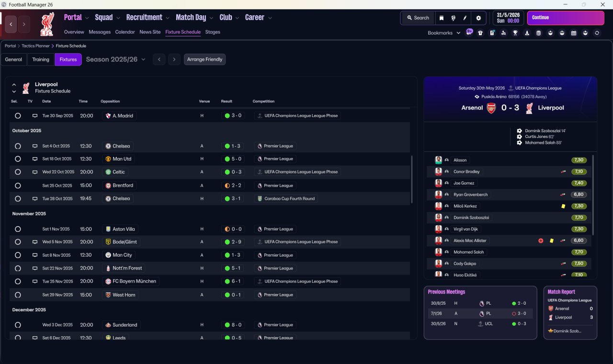
Task: Expand the Portal menu dropdown
Action: [x=87, y=18]
